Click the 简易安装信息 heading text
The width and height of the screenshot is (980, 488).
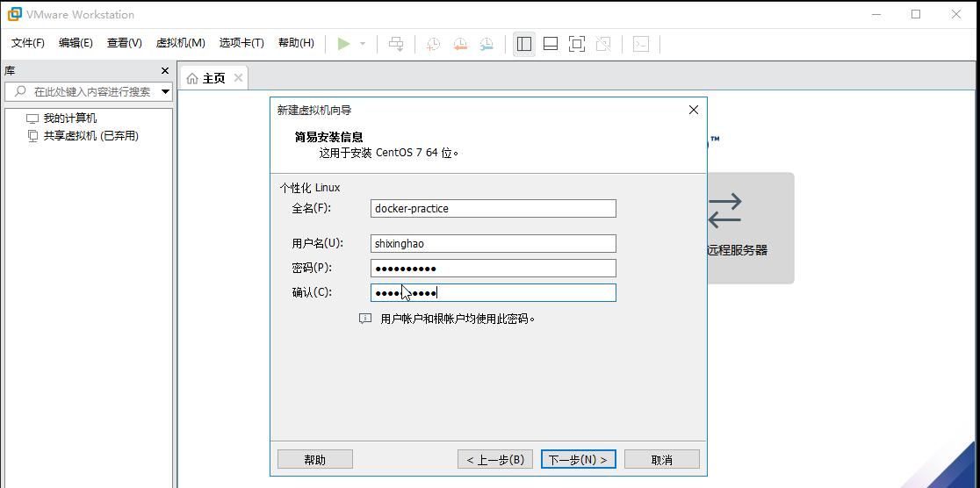(x=328, y=137)
